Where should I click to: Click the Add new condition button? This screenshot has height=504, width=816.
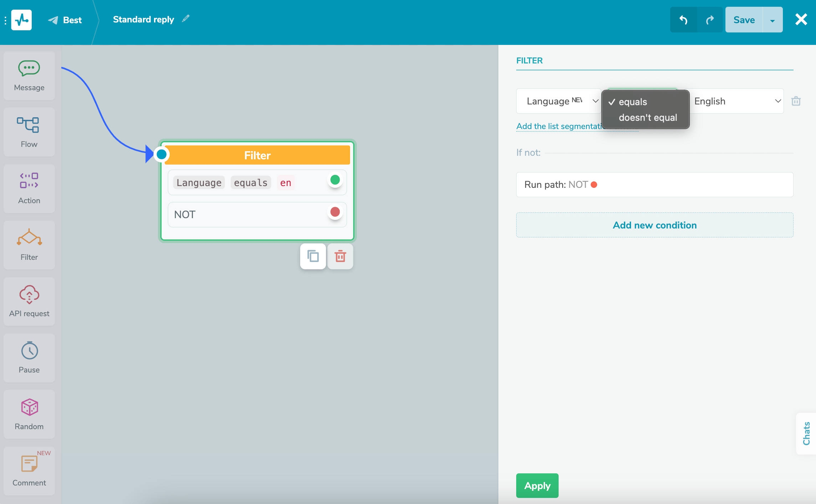655,225
